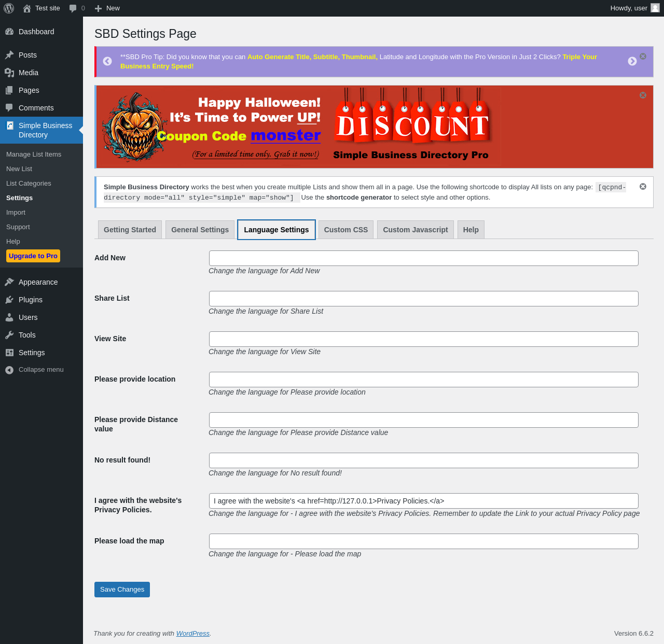Show previous Pro tip arrow
Viewport: 664px width, 644px height.
(107, 61)
